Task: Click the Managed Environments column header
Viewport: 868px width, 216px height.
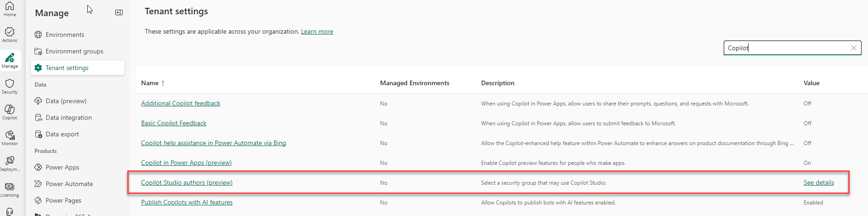Action: point(414,83)
